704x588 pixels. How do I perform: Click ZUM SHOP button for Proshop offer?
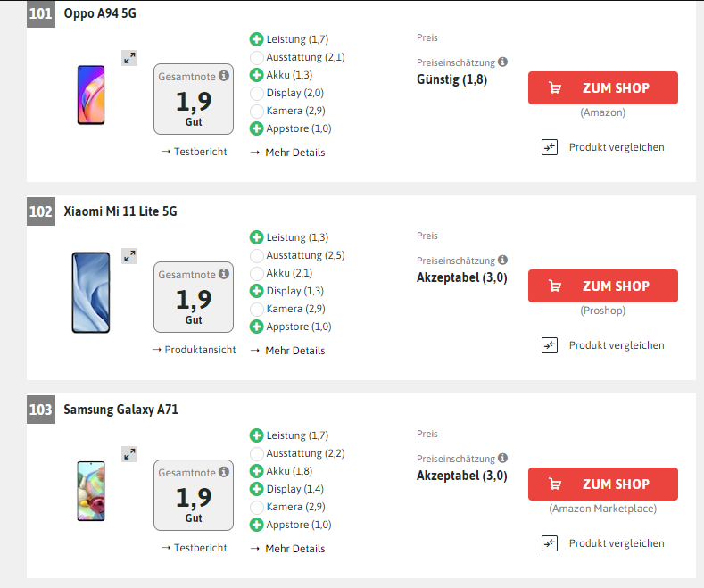(x=603, y=286)
